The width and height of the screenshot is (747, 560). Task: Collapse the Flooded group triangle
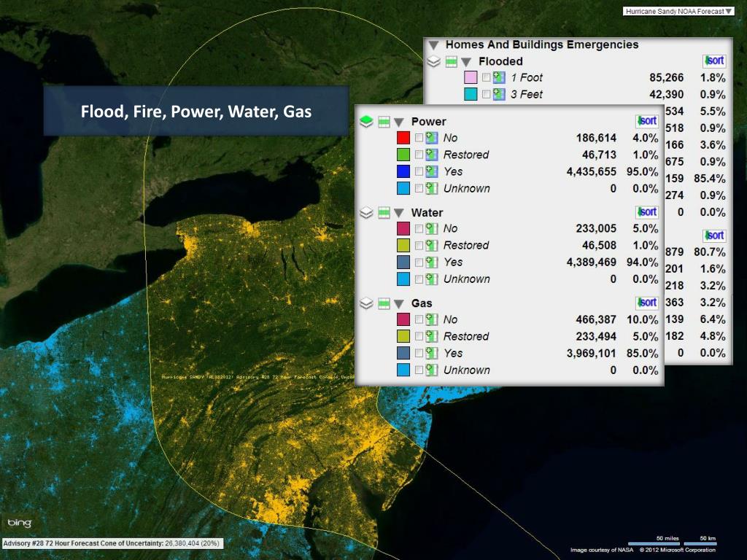(x=466, y=62)
